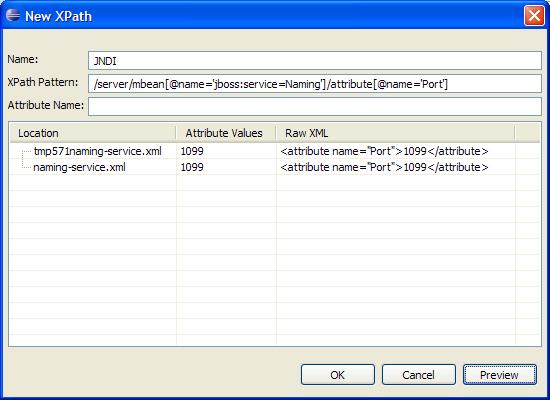The height and width of the screenshot is (400, 550).
Task: Click the Raw XML column header
Action: 396,133
